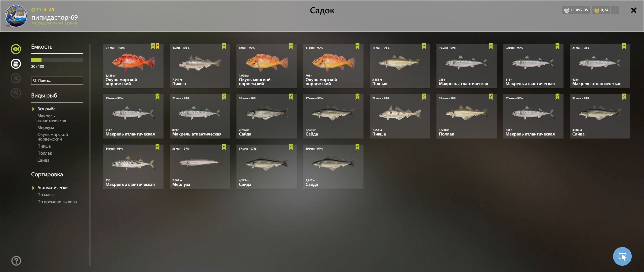Screen dimensions: 644x272
Task: Sort fish by По времени вылова
Action: pyautogui.click(x=57, y=202)
